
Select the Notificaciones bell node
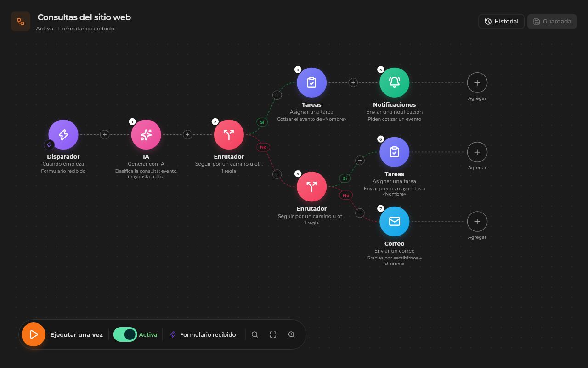394,83
